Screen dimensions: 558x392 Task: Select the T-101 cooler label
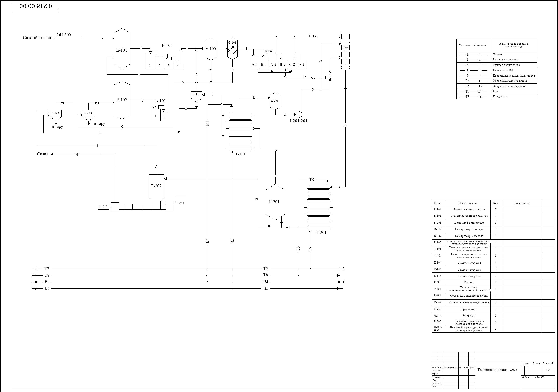[x=240, y=154]
